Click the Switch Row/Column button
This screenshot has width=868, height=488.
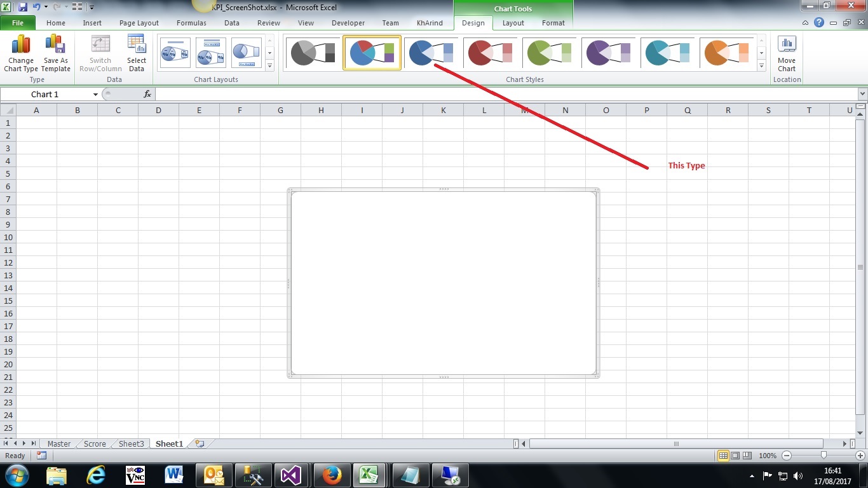point(100,53)
